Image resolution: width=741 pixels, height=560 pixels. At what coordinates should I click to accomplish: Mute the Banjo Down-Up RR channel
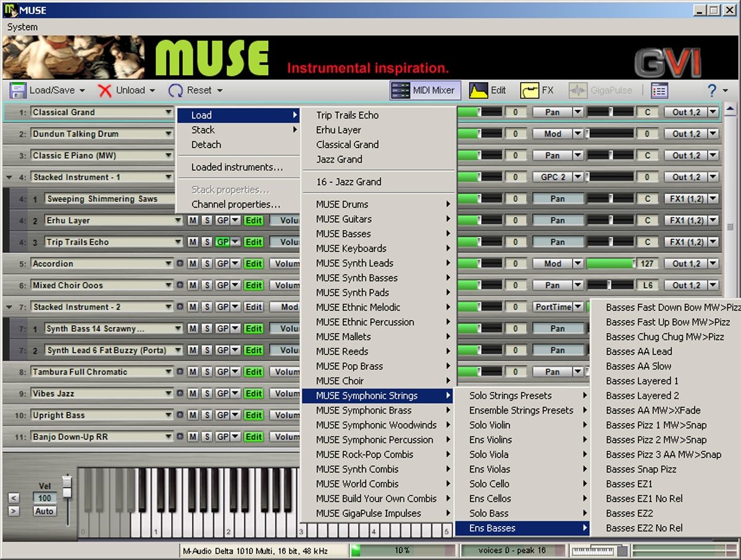pyautogui.click(x=193, y=437)
